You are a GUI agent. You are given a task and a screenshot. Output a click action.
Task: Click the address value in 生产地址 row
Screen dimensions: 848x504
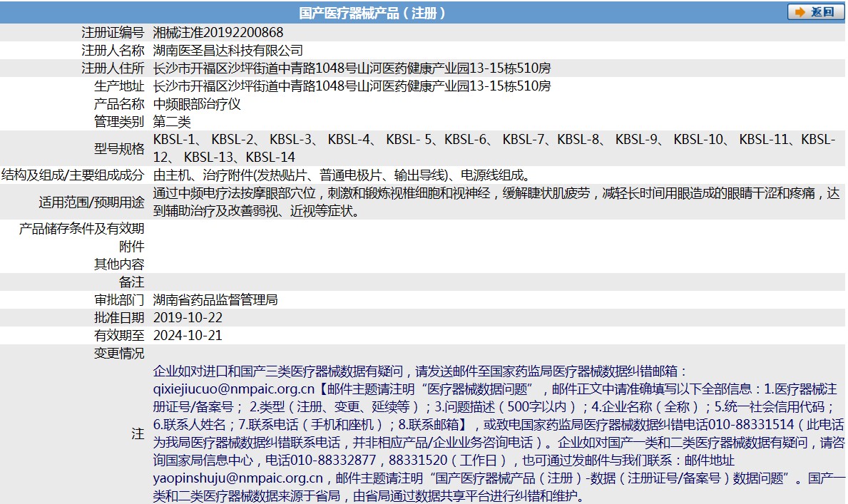[352, 86]
